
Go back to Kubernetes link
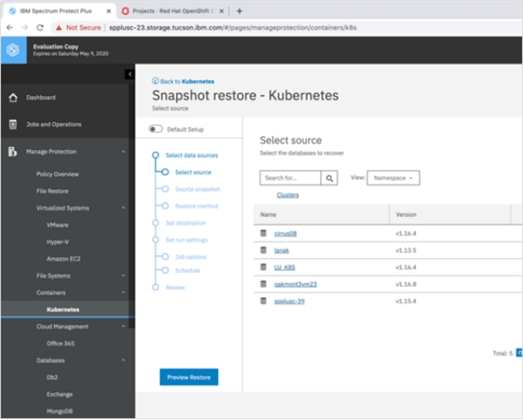point(185,80)
